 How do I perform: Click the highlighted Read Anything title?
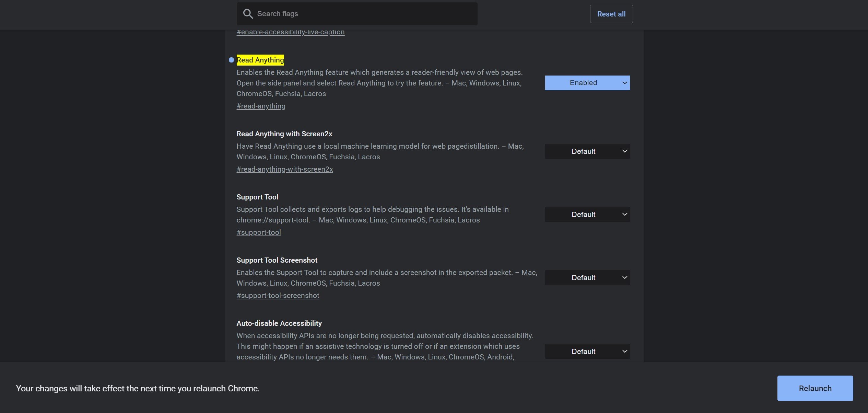[x=260, y=60]
